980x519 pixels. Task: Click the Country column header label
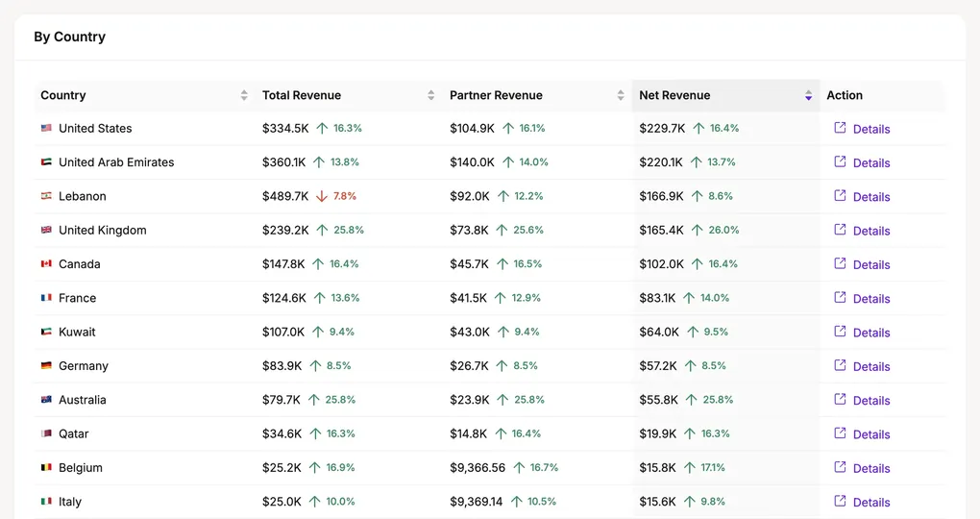[x=63, y=95]
